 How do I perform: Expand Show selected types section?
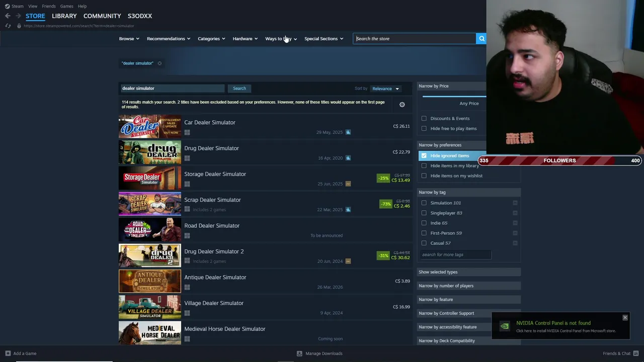click(469, 272)
